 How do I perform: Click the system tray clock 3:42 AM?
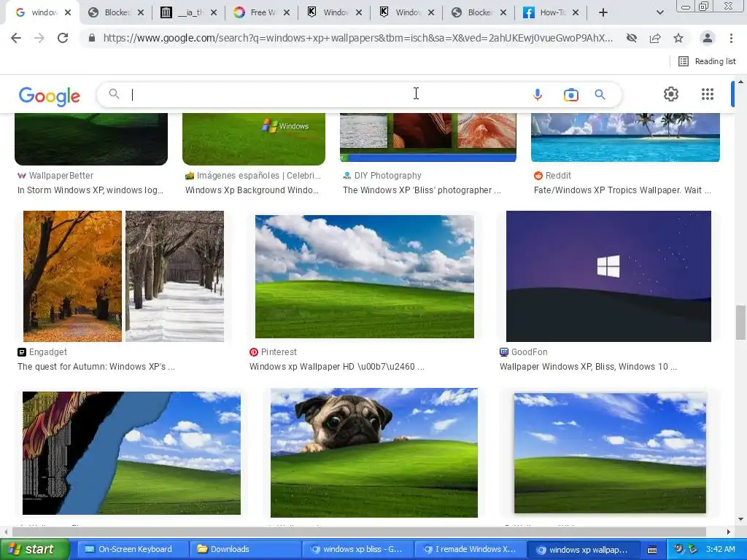pos(720,549)
